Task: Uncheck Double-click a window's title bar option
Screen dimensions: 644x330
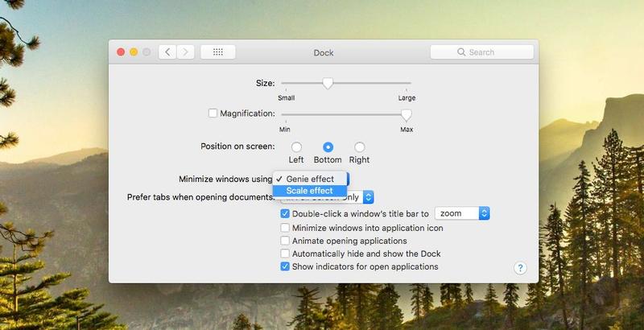Action: click(x=285, y=213)
